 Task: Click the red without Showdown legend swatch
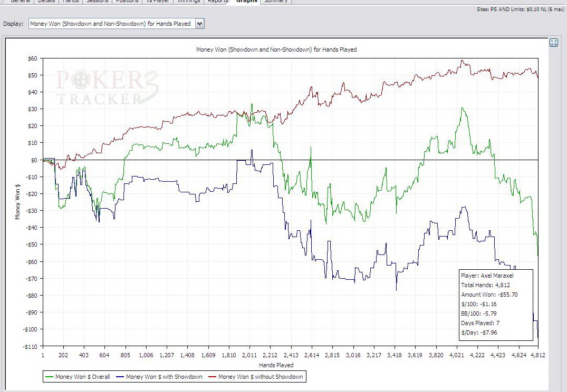(213, 377)
